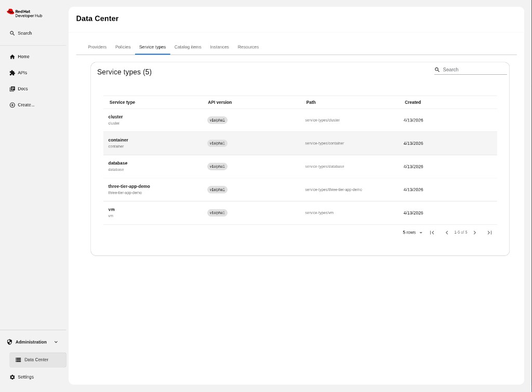The width and height of the screenshot is (532, 392).
Task: Click the 1-5 of 5 pagination label
Action: tap(460, 233)
